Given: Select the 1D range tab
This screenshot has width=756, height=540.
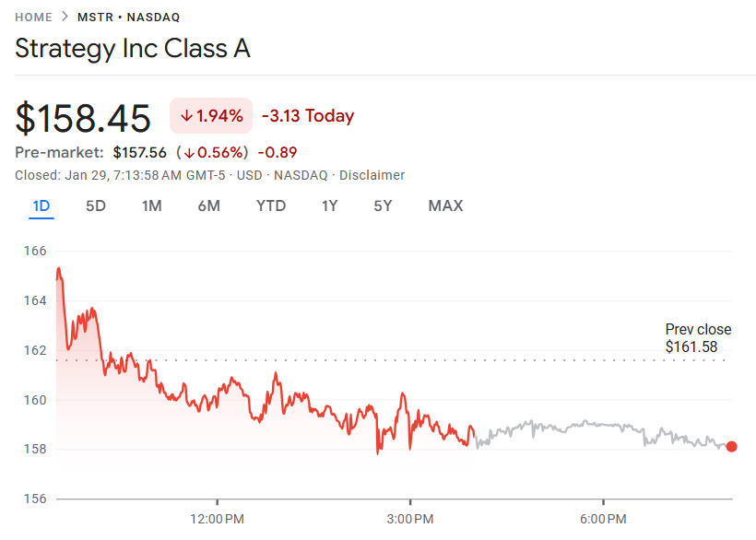Looking at the screenshot, I should coord(41,205).
